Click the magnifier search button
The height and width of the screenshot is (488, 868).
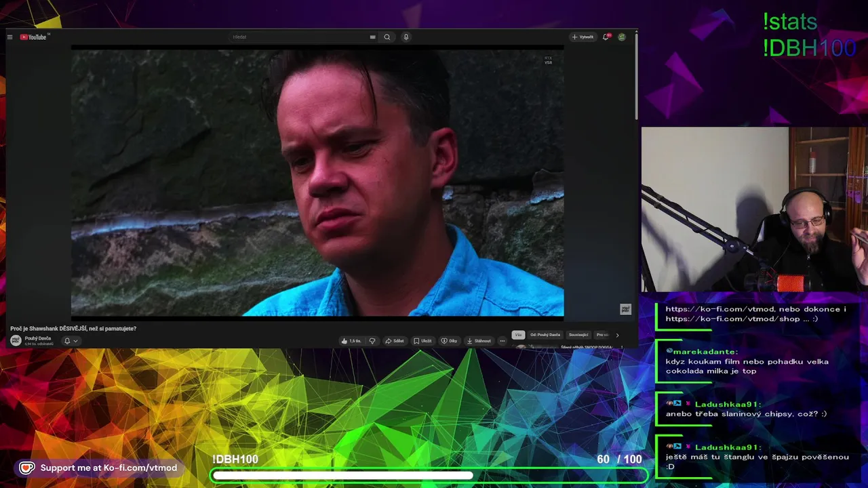(387, 37)
